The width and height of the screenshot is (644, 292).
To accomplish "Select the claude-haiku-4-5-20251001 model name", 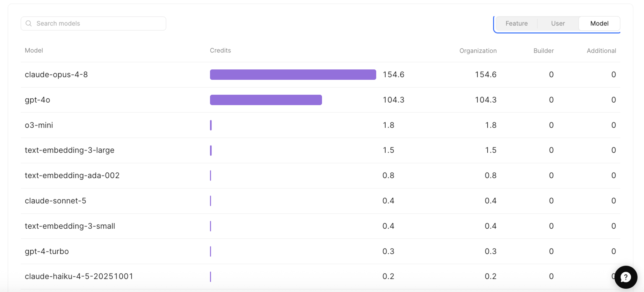I will (x=79, y=276).
